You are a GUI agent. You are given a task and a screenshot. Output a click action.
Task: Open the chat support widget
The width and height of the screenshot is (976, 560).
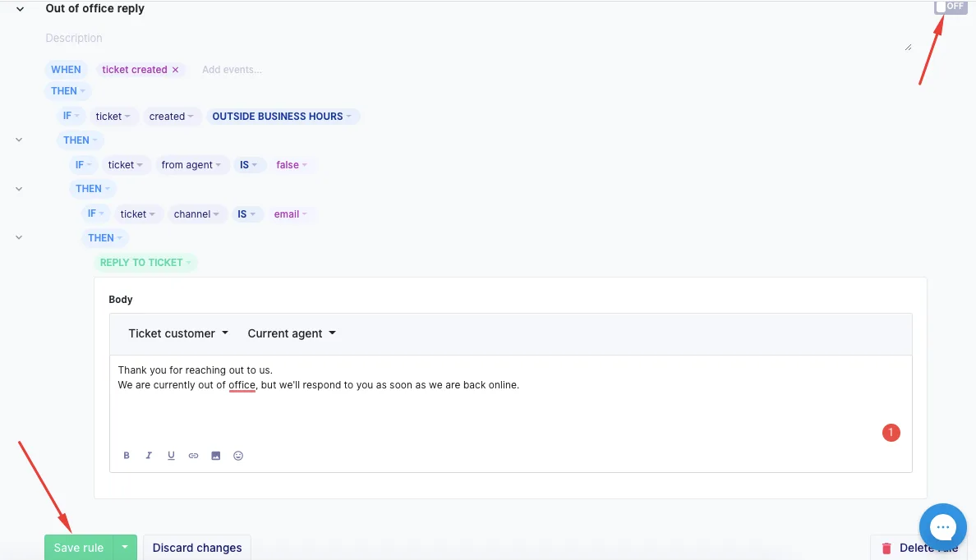[942, 527]
